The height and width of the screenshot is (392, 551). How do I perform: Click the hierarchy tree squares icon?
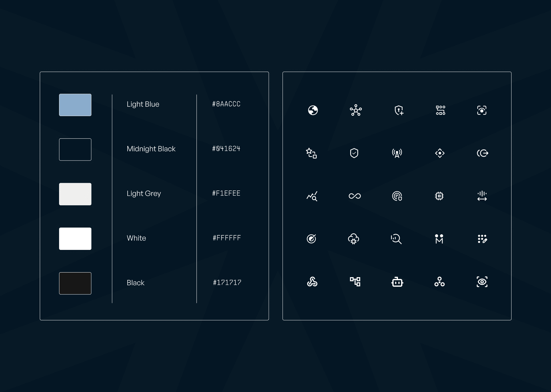[x=355, y=282]
